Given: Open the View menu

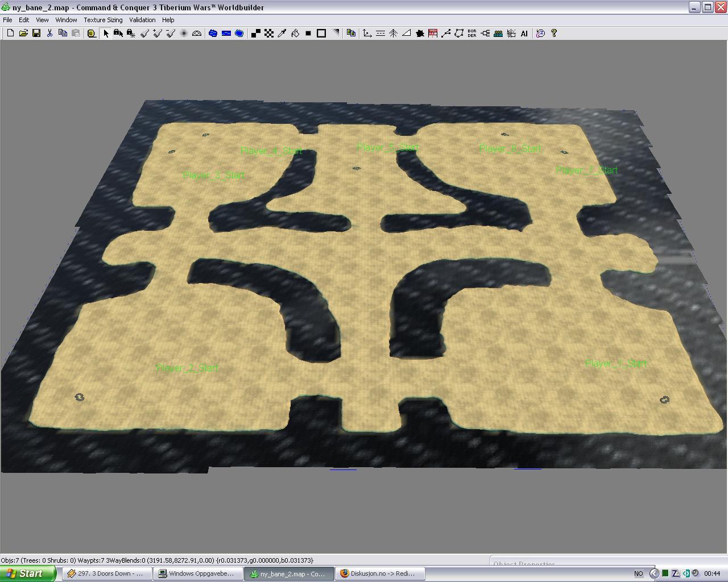Looking at the screenshot, I should [42, 20].
